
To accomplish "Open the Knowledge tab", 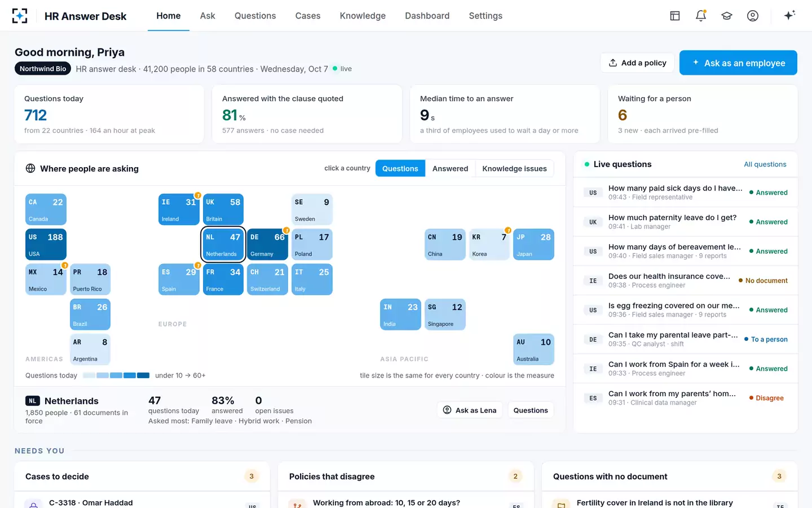I will [363, 16].
